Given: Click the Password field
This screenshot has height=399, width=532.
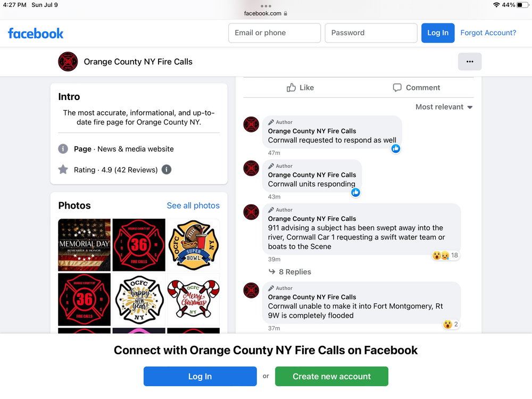Looking at the screenshot, I should pos(371,33).
